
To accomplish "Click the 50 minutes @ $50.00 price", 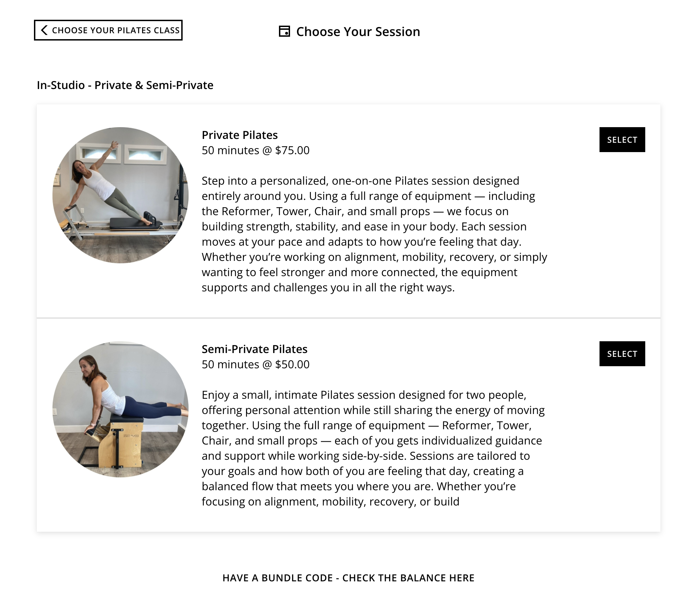I will pos(256,364).
